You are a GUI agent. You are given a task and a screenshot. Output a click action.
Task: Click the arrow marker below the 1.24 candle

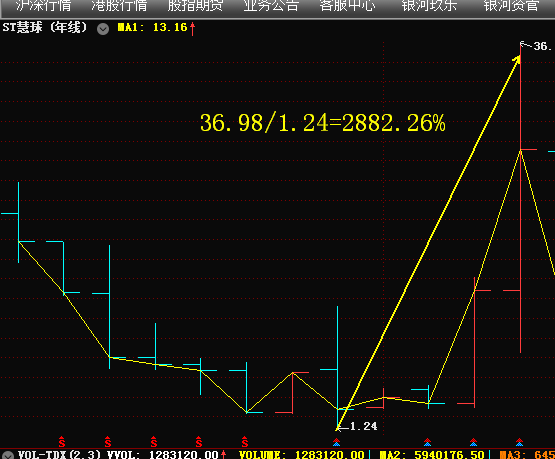337,442
